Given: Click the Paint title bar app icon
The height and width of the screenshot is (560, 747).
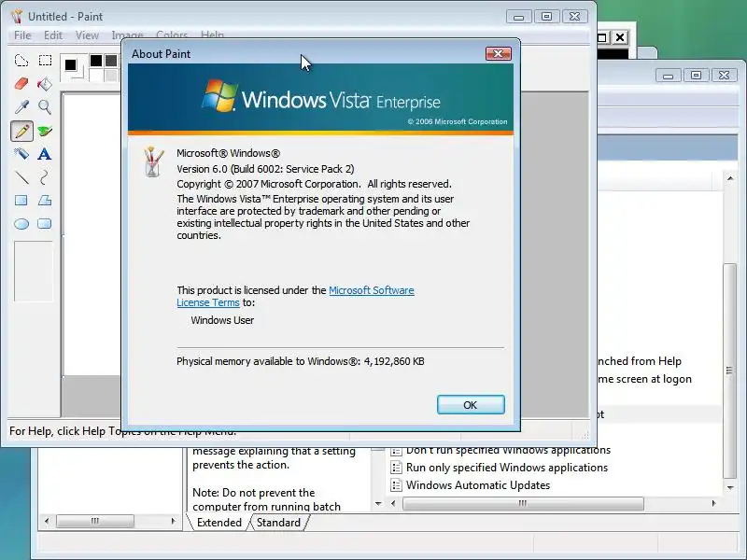Looking at the screenshot, I should [x=17, y=16].
